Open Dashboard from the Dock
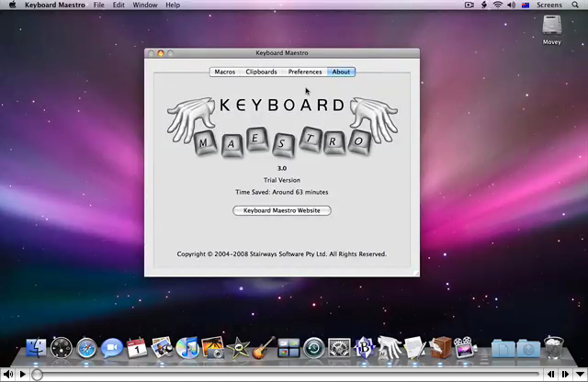Viewport: 588px width, 382px height. click(62, 348)
